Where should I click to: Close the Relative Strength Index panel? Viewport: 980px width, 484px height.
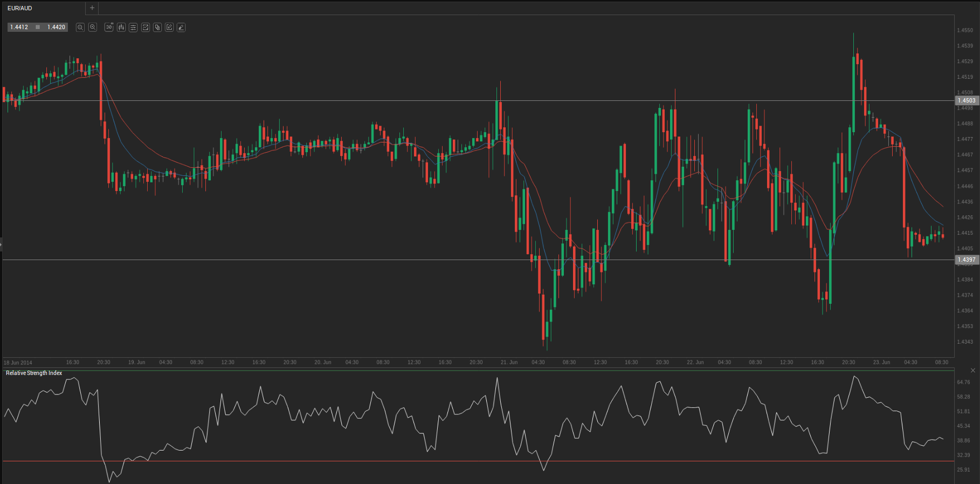click(972, 370)
